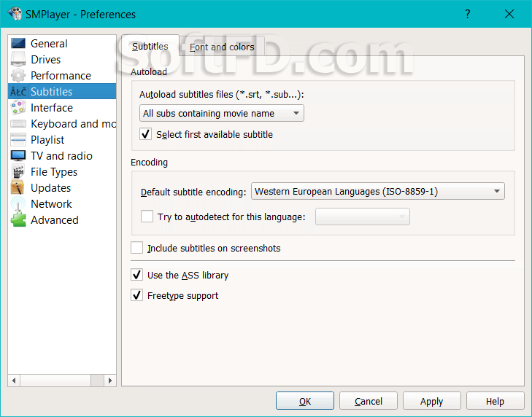Open File Types clapperboard icon
Screen dimensions: 532x417
pyautogui.click(x=18, y=171)
